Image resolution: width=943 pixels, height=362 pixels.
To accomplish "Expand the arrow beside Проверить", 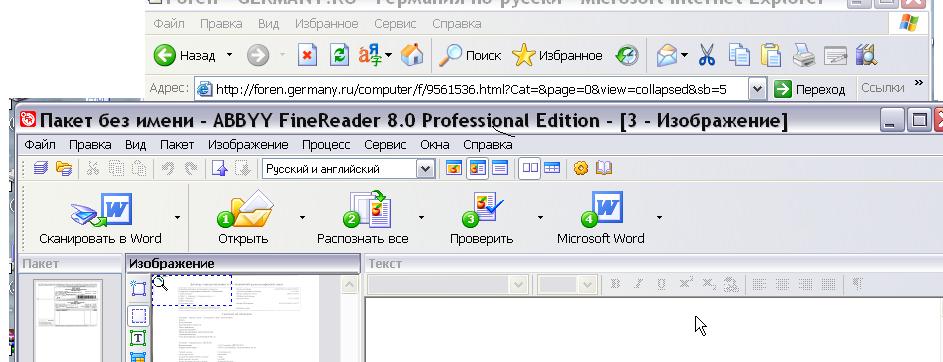I will tap(540, 217).
